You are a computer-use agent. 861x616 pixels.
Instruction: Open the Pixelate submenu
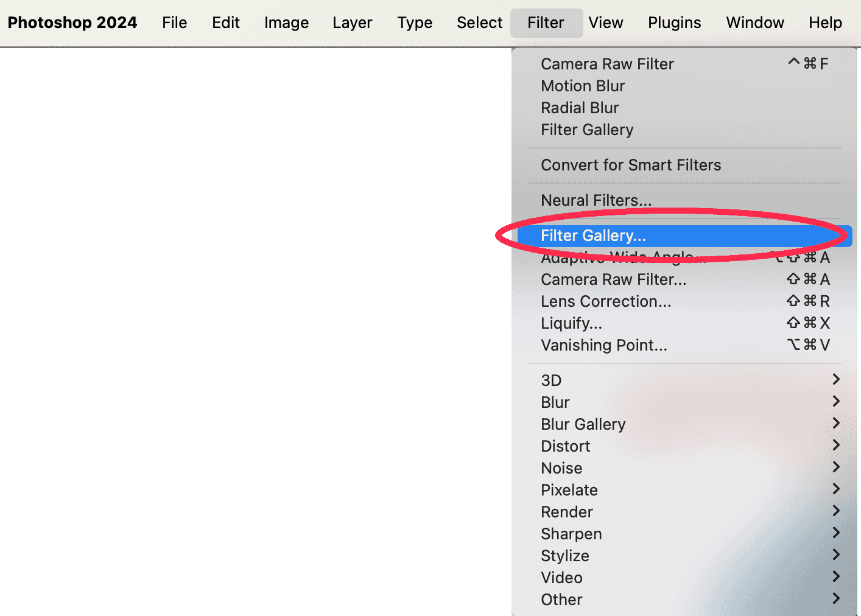click(x=569, y=490)
